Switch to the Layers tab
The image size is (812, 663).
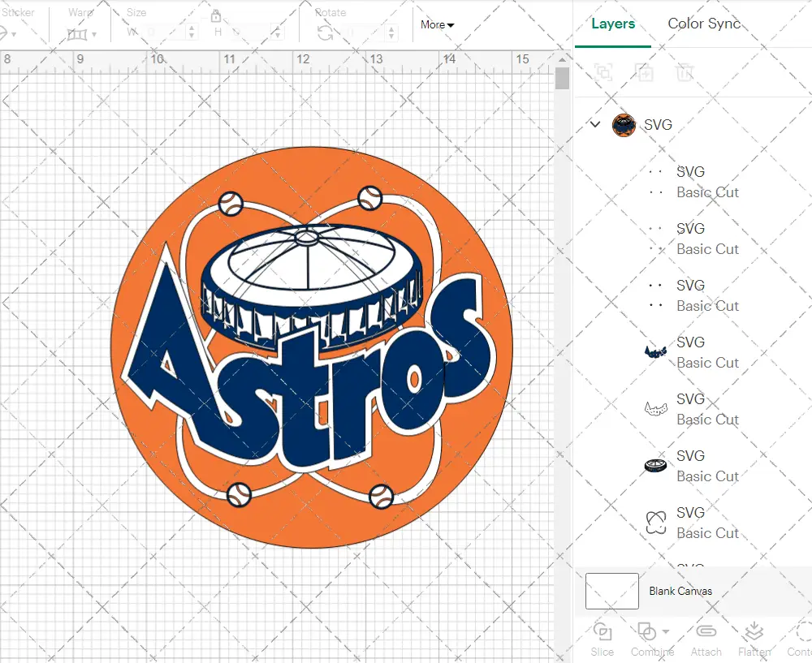coord(613,24)
